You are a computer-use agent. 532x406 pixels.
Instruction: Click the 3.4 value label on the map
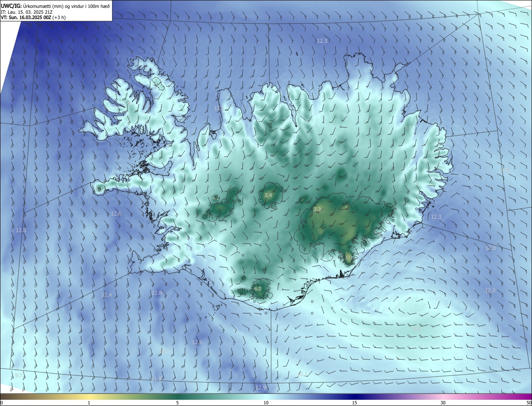[x=268, y=195]
